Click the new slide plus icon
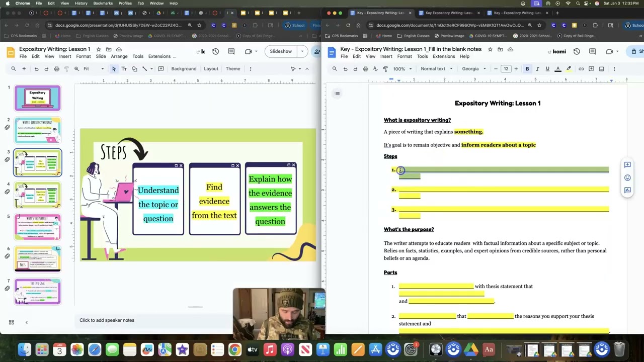Screen dimensions: 644x362 tap(24, 69)
